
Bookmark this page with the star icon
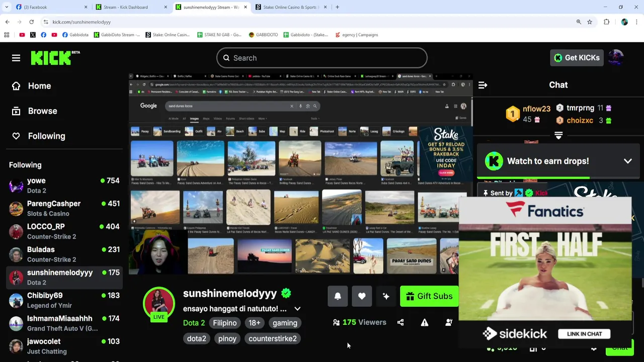[590, 22]
